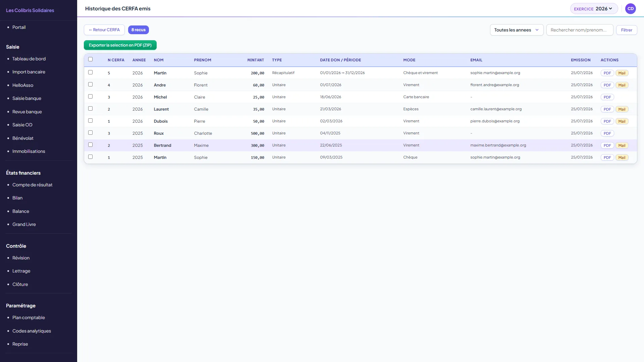Click the 8 recus badge
644x362 pixels.
coord(139,30)
